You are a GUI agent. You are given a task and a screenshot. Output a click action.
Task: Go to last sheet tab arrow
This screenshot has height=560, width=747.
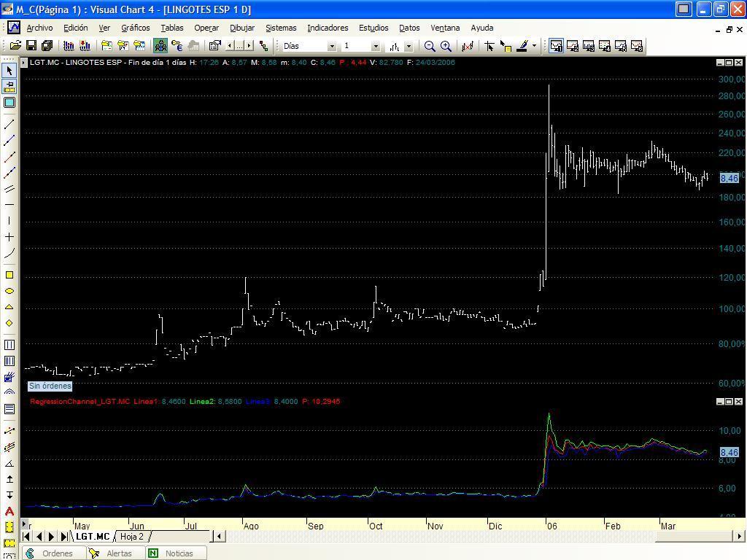pos(64,537)
